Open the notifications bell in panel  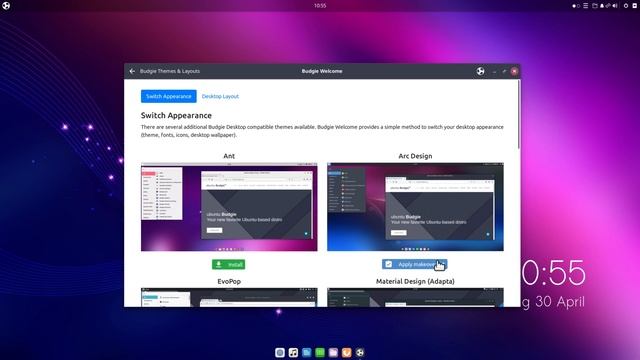click(602, 6)
